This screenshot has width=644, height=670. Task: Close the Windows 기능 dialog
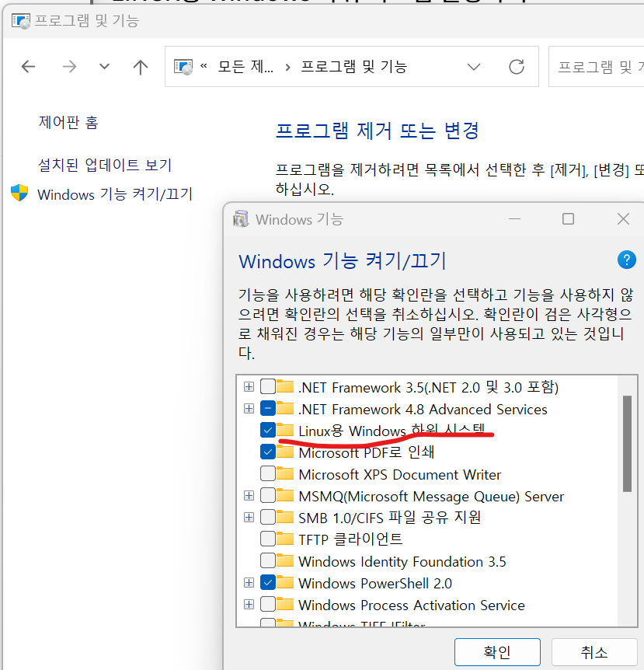click(623, 218)
